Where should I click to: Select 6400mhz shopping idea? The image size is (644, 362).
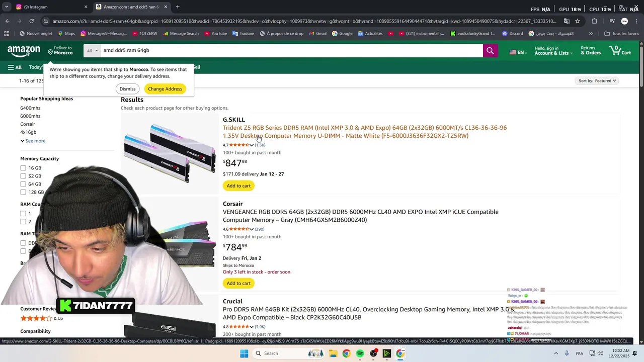coord(30,108)
